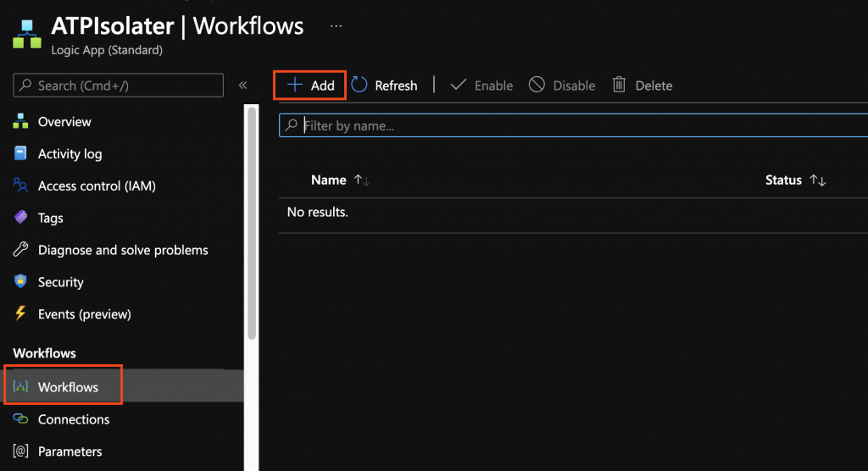Click the Disable toolbar item
Screen dimensions: 868x471
pos(561,86)
